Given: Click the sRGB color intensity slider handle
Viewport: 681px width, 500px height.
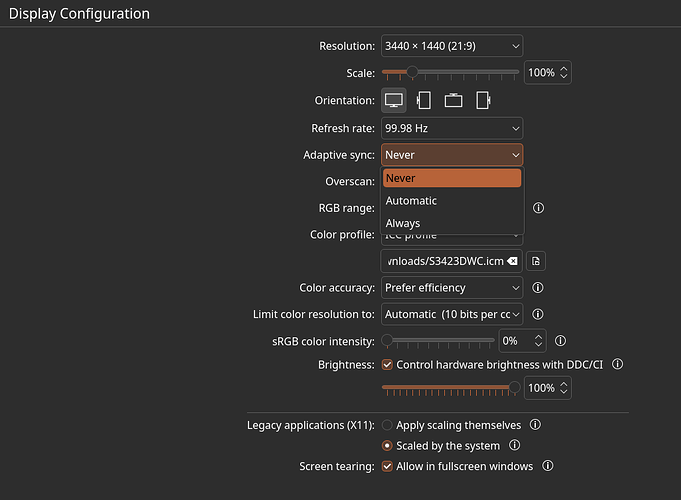Looking at the screenshot, I should (387, 340).
